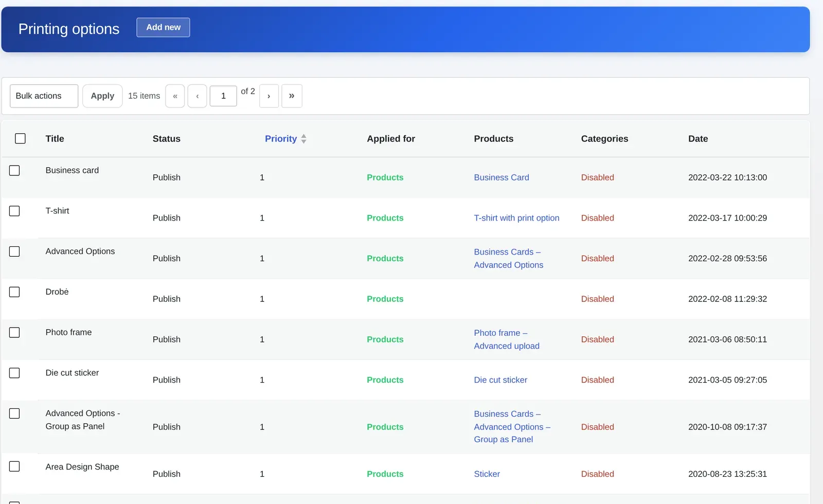
Task: Click Publish status in Photo frame row
Action: point(167,339)
